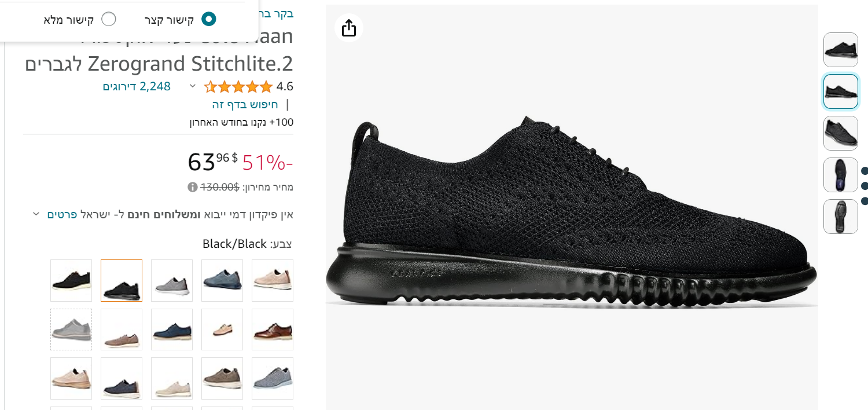The height and width of the screenshot is (410, 868).
Task: View the shoe sole bottom thumbnail
Action: (841, 217)
